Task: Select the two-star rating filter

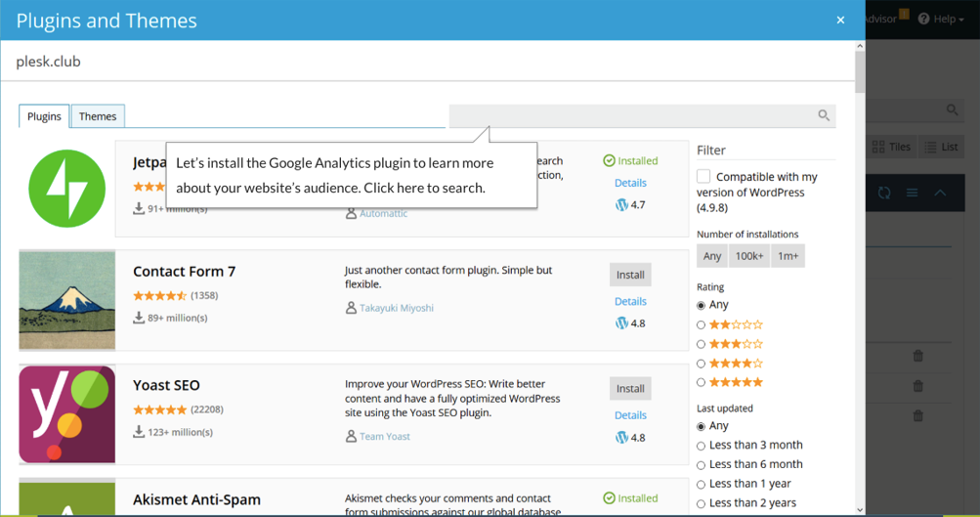Action: pos(701,324)
